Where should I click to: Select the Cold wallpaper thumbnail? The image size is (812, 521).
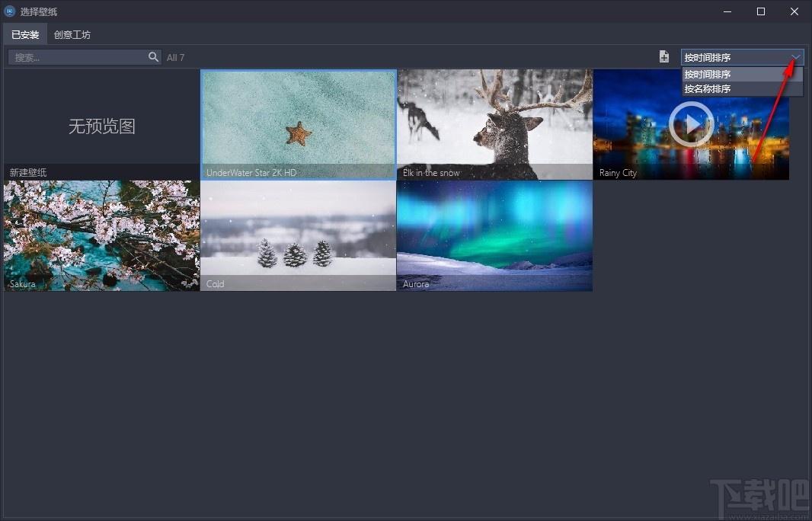pos(299,235)
